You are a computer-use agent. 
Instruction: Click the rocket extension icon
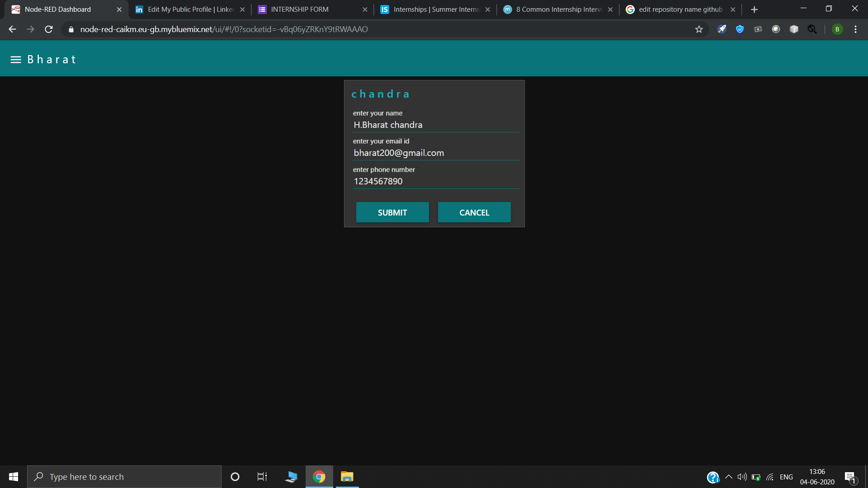click(x=722, y=29)
